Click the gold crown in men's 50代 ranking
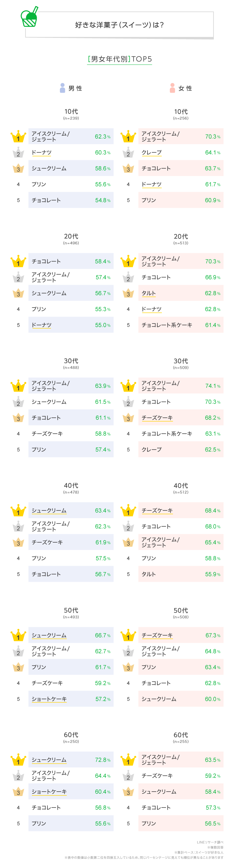 coord(18,636)
